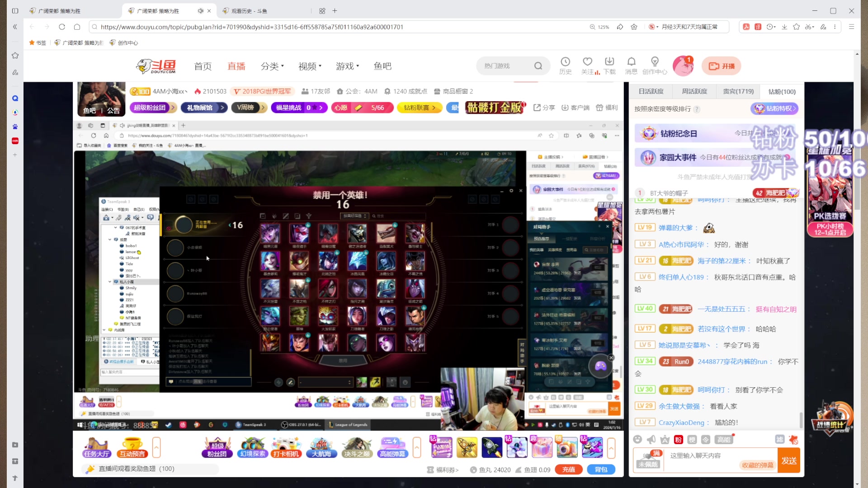
Task: Open the 大航海 ship icon
Action: (321, 447)
